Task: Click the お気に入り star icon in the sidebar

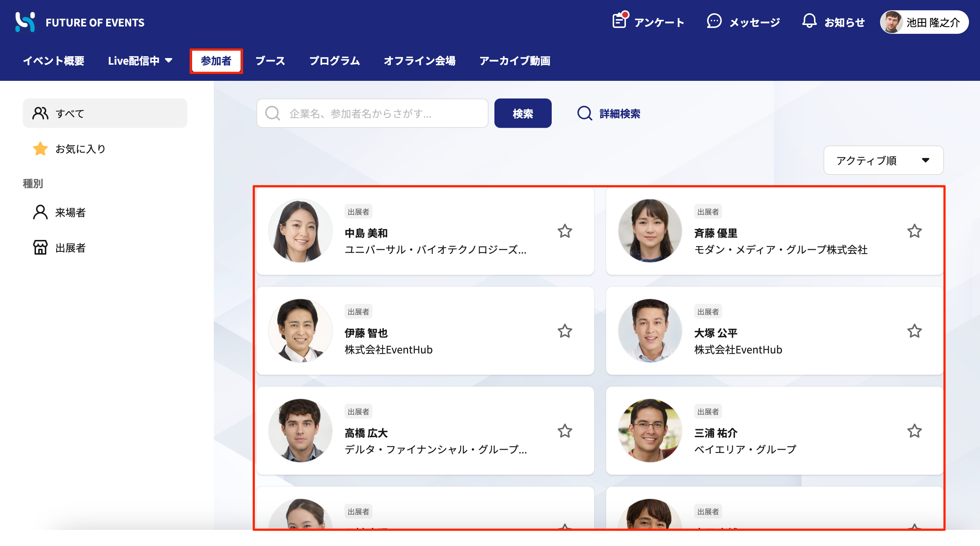Action: click(40, 149)
